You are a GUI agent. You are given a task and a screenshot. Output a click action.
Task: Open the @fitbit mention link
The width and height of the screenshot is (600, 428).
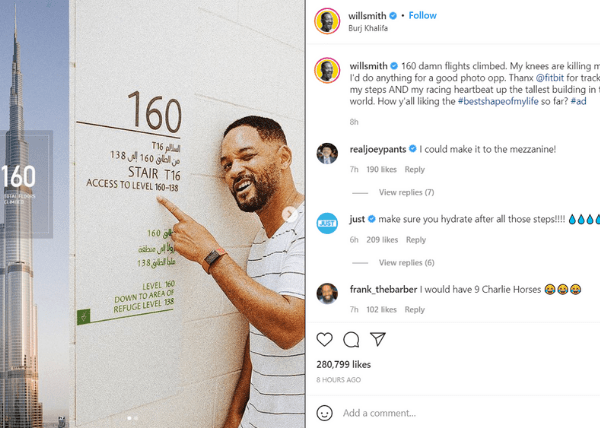point(549,78)
